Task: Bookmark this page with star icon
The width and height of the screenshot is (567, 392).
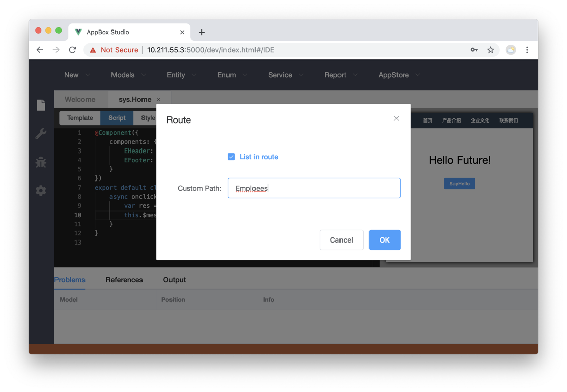Action: (490, 50)
